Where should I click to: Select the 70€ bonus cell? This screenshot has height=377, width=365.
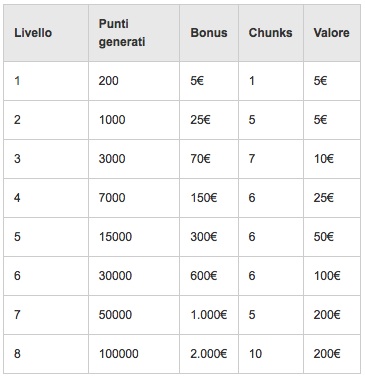pyautogui.click(x=209, y=159)
